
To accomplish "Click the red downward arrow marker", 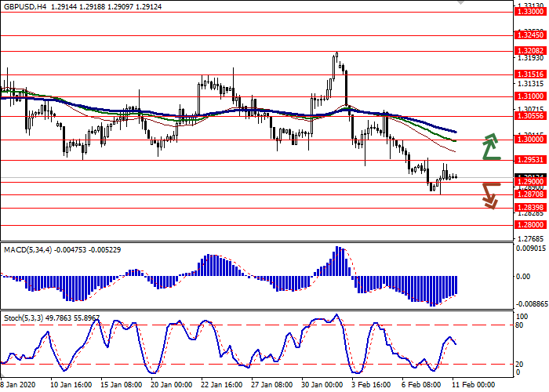I will pos(491,194).
